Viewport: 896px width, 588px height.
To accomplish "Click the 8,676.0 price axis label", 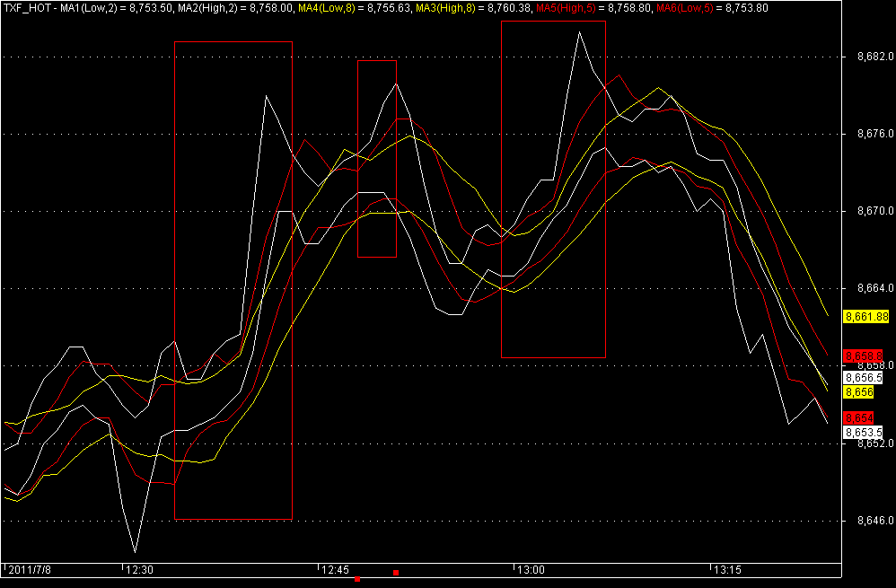I will pyautogui.click(x=874, y=134).
